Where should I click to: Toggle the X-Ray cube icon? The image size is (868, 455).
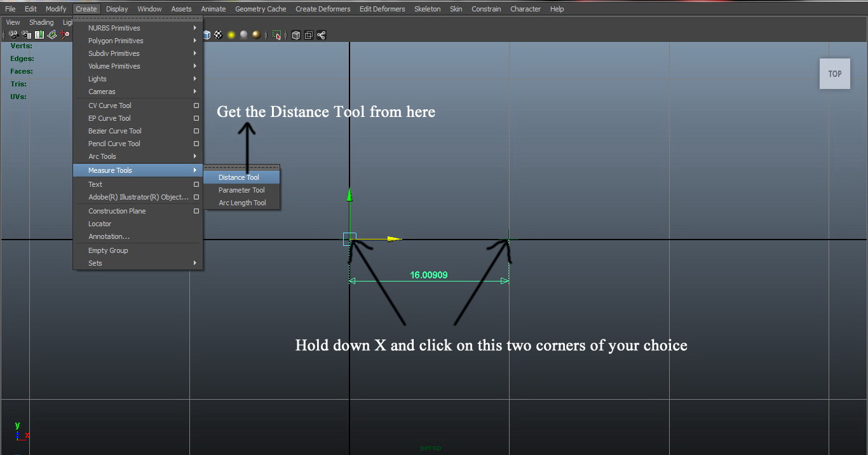tap(295, 35)
